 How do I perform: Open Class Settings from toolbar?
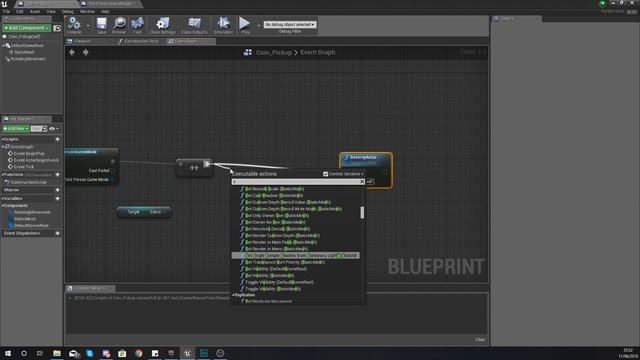162,25
